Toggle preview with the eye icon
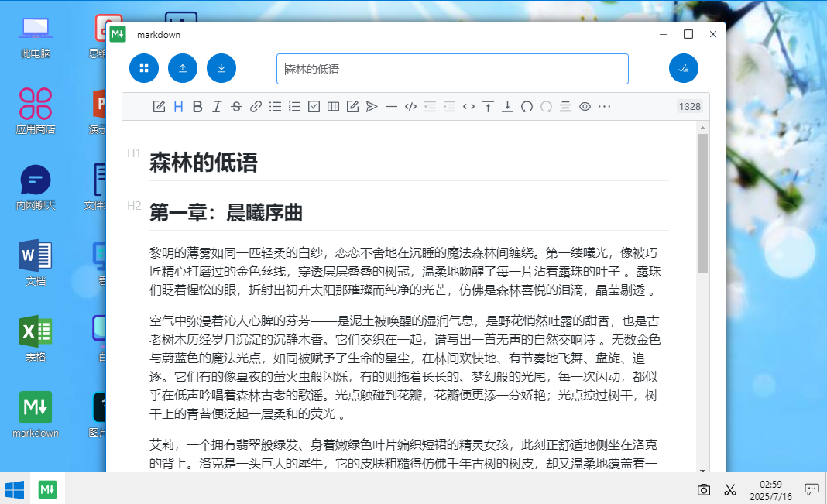827x504 pixels. [x=585, y=107]
